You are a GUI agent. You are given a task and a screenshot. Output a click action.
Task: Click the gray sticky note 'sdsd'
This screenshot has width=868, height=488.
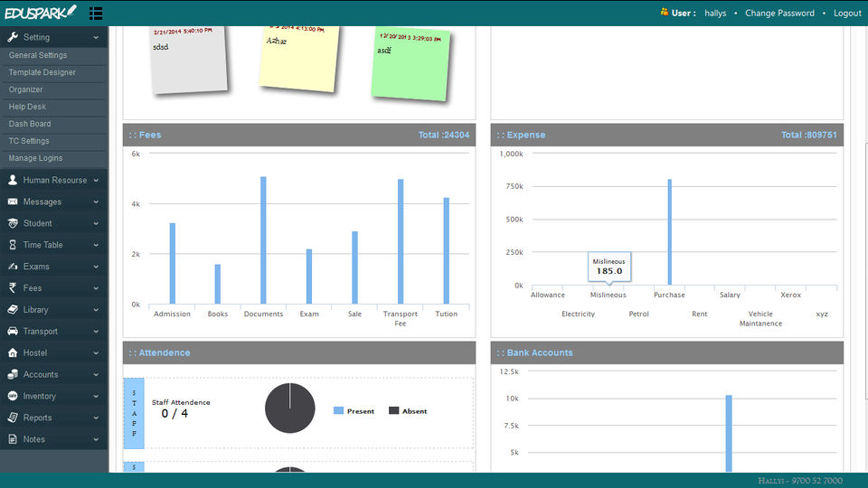pyautogui.click(x=188, y=60)
